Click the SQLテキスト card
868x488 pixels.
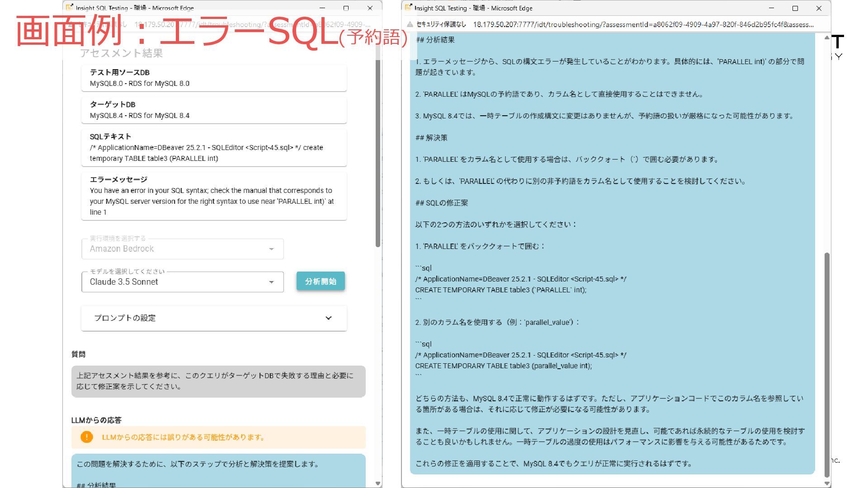pyautogui.click(x=214, y=148)
